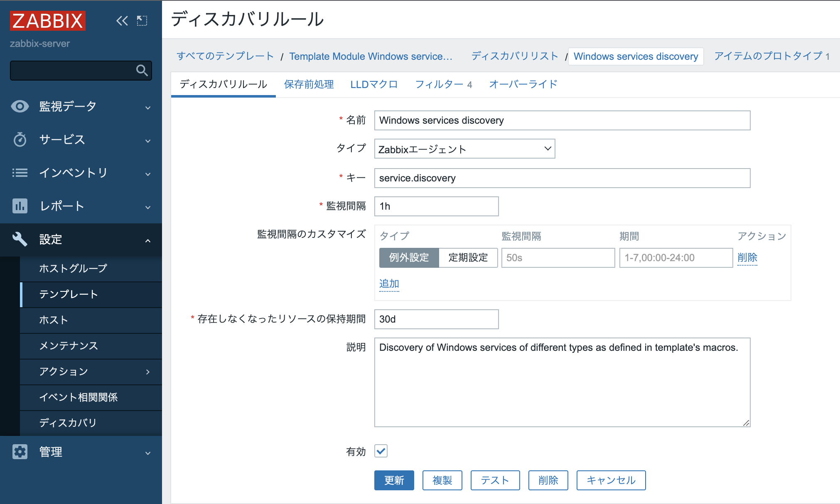Viewport: 840px width, 504px height.
Task: Open the インベントリ list icon
Action: (20, 173)
